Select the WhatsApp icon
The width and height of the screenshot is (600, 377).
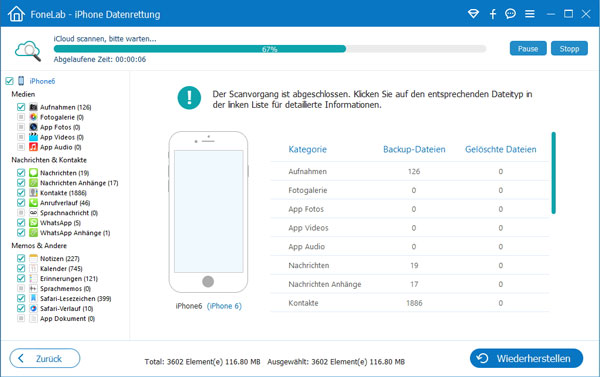[x=34, y=222]
